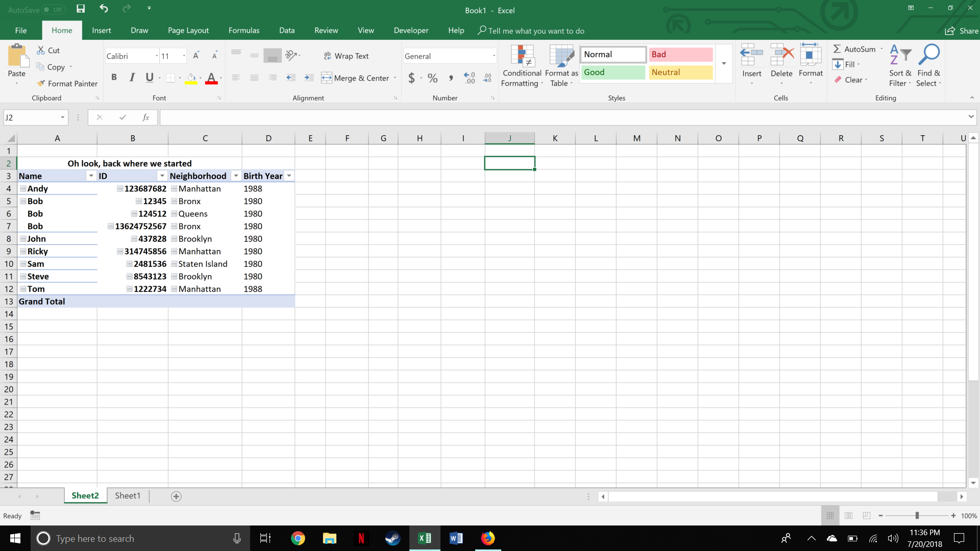Expand Neighborhood filter dropdown
This screenshot has height=551, width=980.
point(236,176)
